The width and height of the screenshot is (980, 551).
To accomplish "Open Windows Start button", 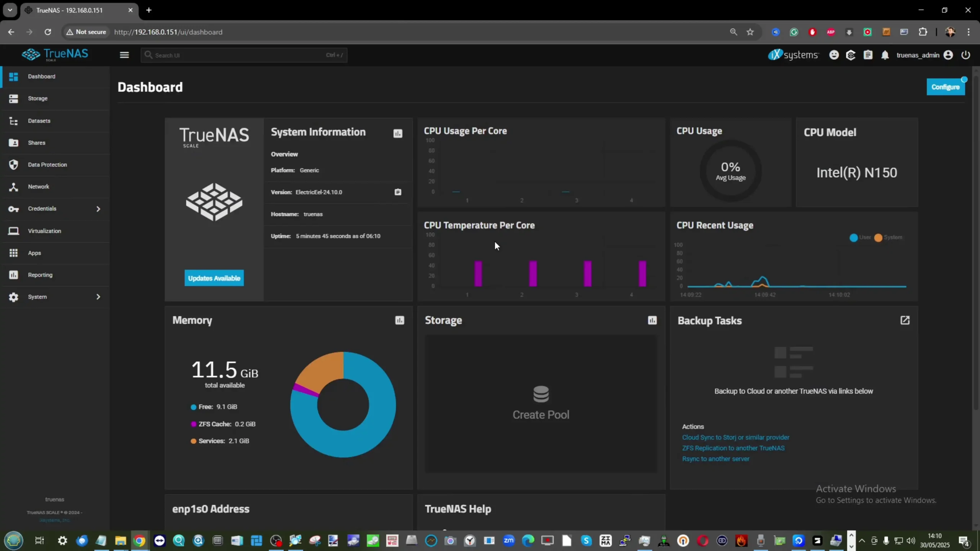I will (14, 540).
